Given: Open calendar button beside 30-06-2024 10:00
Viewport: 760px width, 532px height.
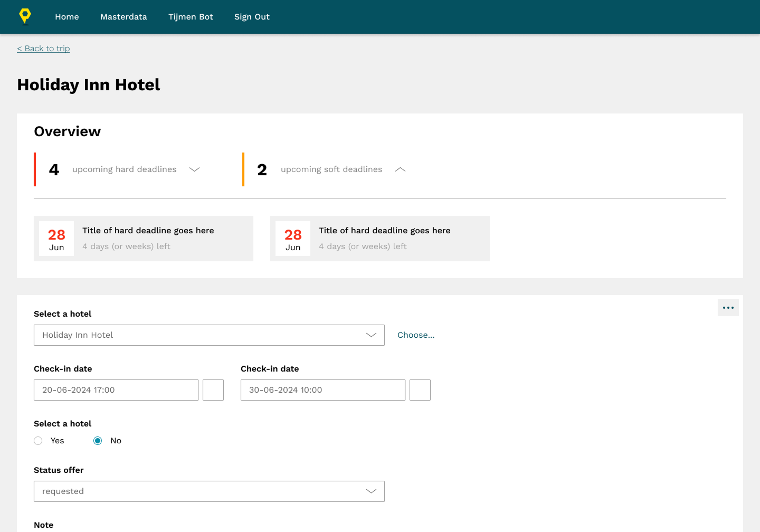Looking at the screenshot, I should point(420,390).
